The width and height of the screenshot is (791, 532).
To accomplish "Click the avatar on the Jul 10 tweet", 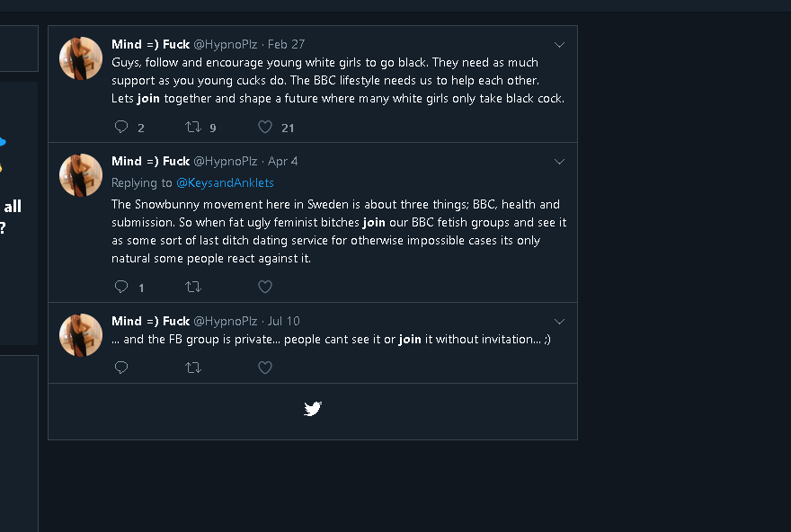I will [81, 335].
